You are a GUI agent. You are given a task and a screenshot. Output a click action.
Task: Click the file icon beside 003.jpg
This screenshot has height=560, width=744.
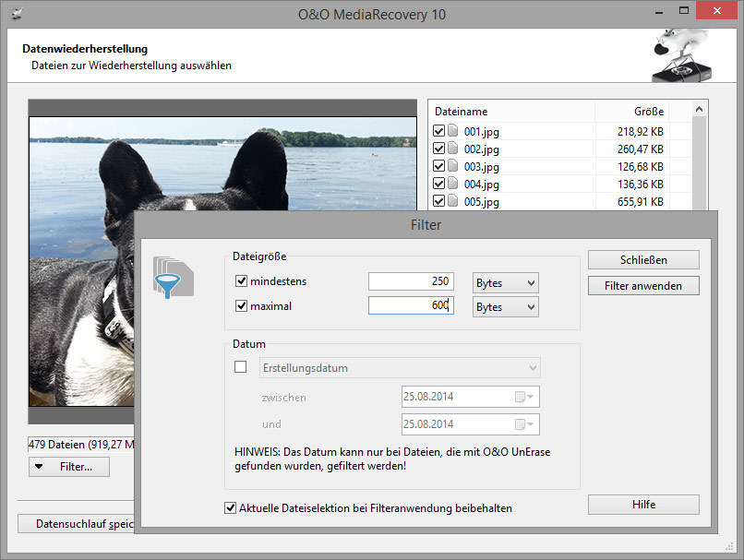(453, 167)
